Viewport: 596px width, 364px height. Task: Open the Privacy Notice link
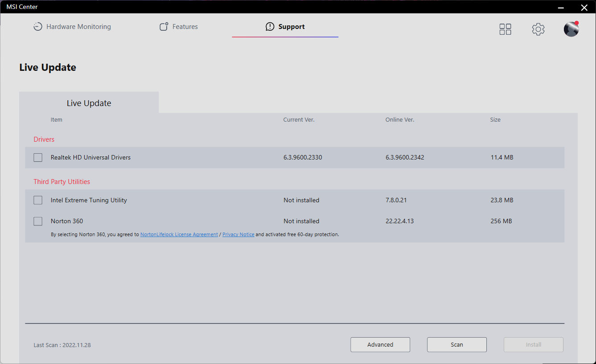pos(238,234)
